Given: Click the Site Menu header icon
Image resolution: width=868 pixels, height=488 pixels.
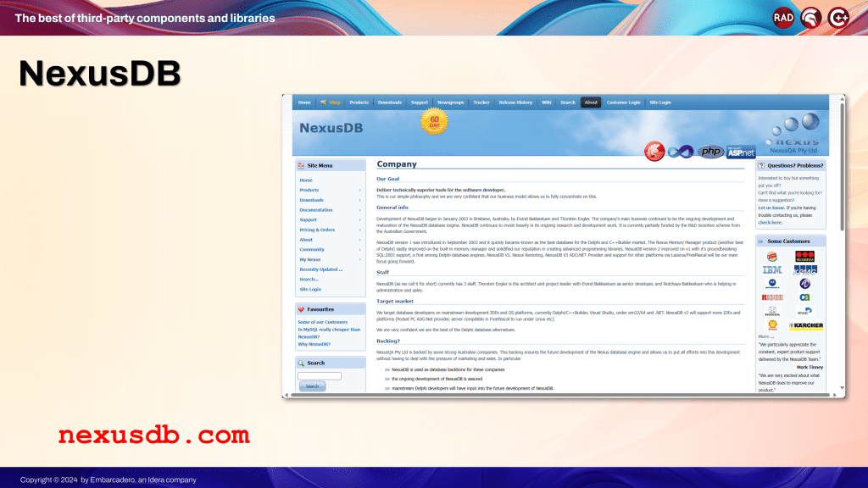Looking at the screenshot, I should click(301, 165).
